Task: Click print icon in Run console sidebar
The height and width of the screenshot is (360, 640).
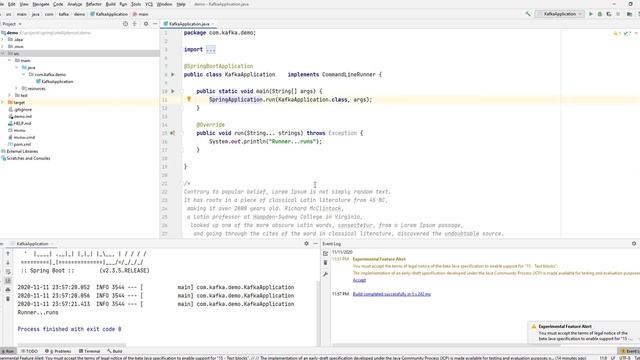Action: pos(8,289)
